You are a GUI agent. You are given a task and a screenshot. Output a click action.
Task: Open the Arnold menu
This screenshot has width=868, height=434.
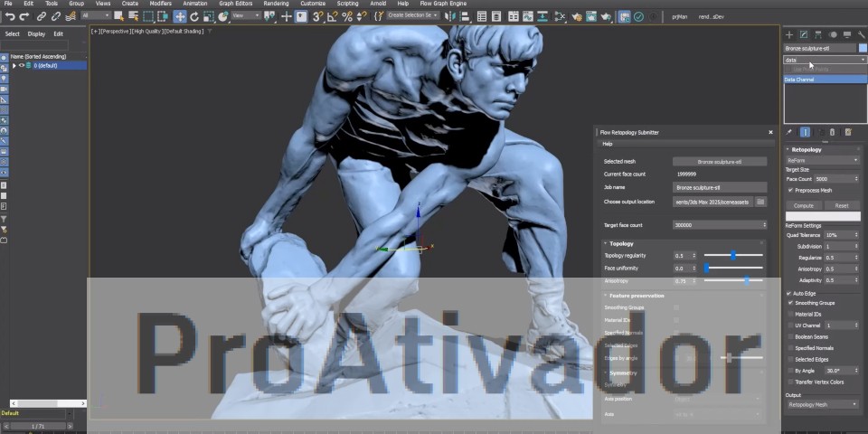pos(378,4)
